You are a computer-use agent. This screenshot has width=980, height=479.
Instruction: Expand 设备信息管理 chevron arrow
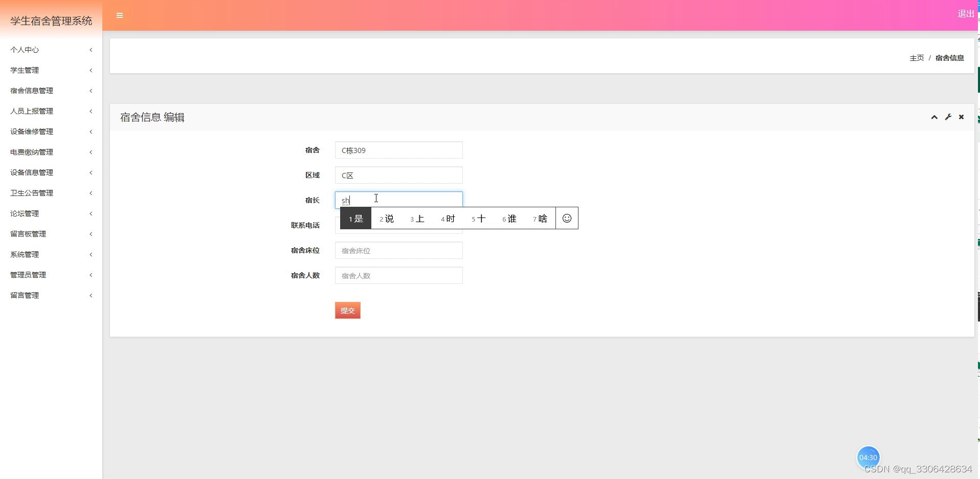point(91,172)
